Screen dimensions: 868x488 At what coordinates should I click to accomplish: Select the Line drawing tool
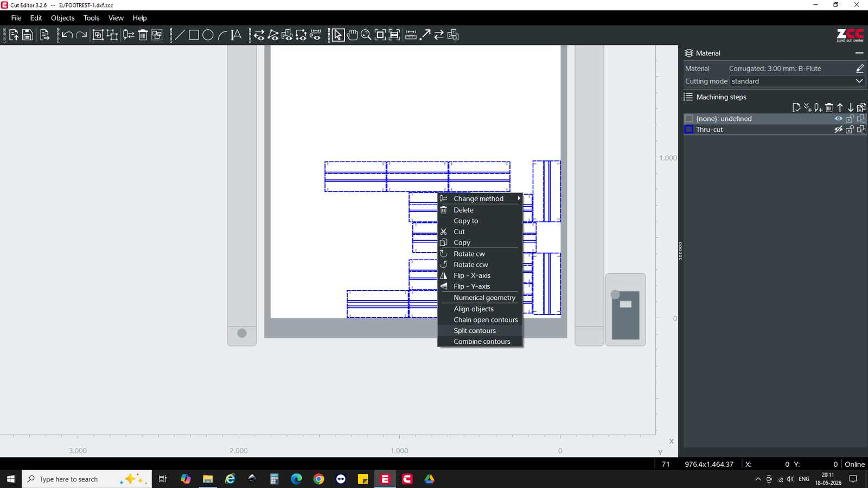(180, 35)
